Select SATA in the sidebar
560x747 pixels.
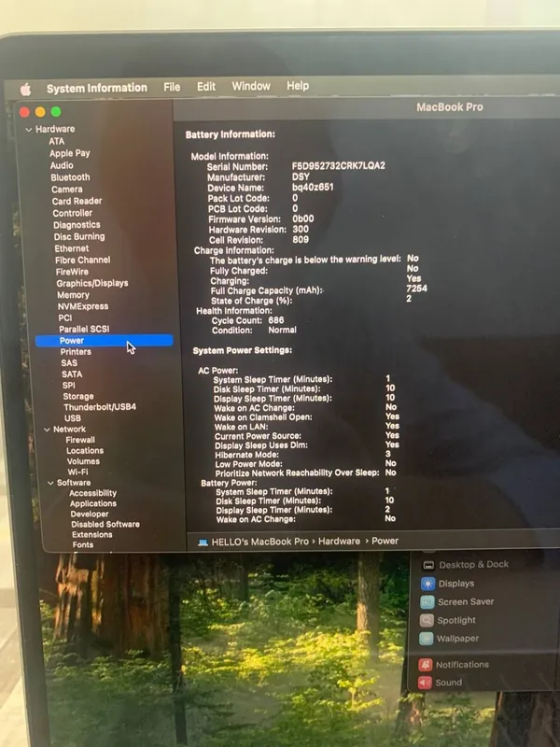[72, 374]
